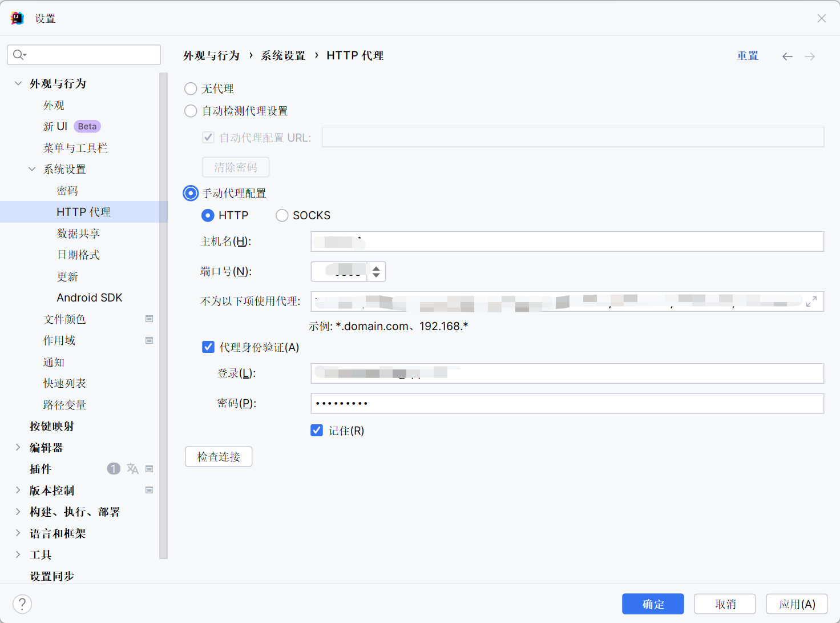Select the 无代理 radio button
Screen dimensions: 840x623
coord(191,89)
